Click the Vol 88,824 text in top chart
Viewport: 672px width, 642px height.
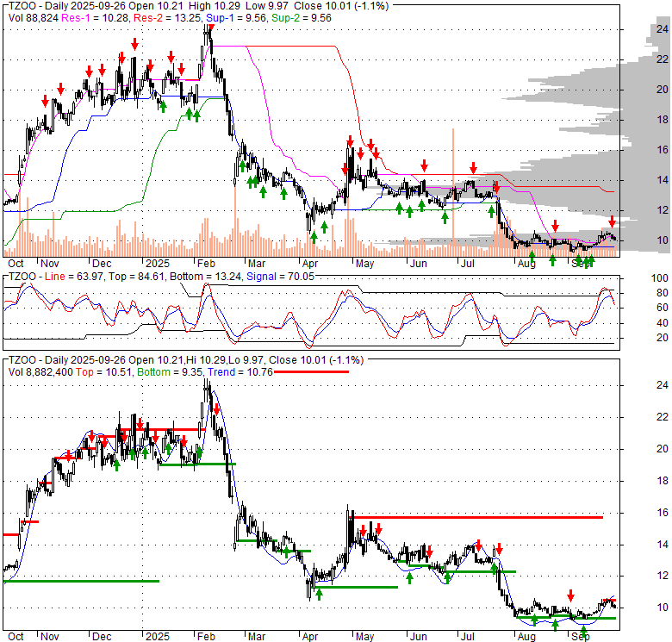(x=34, y=18)
